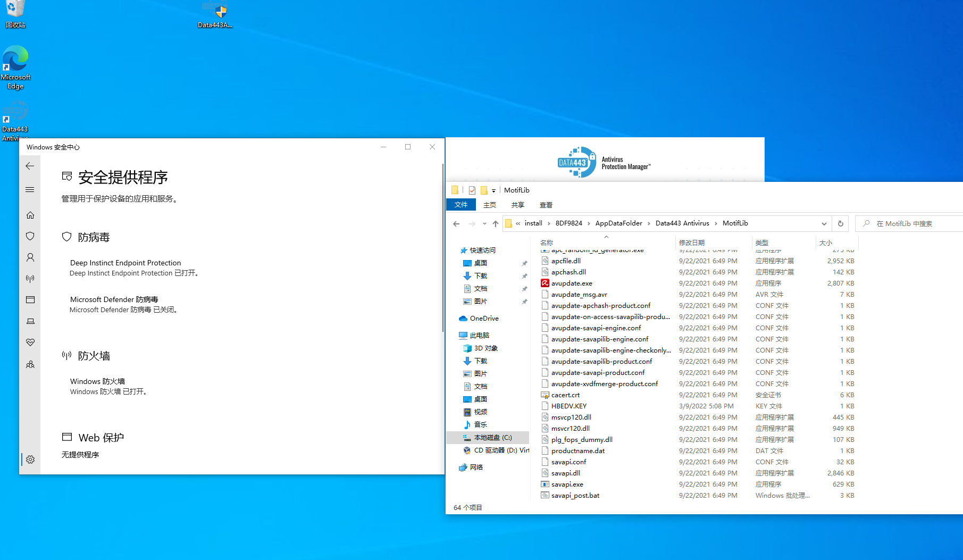Open the Account protection person icon
This screenshot has width=963, height=560.
click(30, 257)
